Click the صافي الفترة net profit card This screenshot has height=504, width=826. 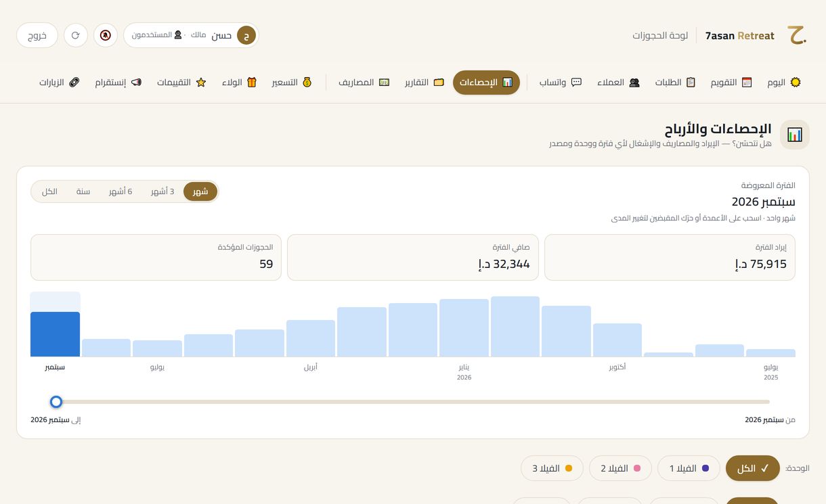413,257
